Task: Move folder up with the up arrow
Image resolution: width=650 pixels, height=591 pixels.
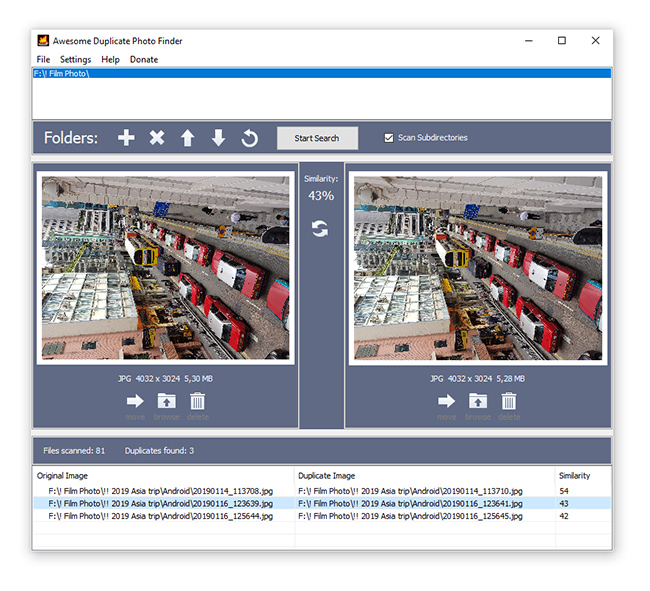Action: 187,138
